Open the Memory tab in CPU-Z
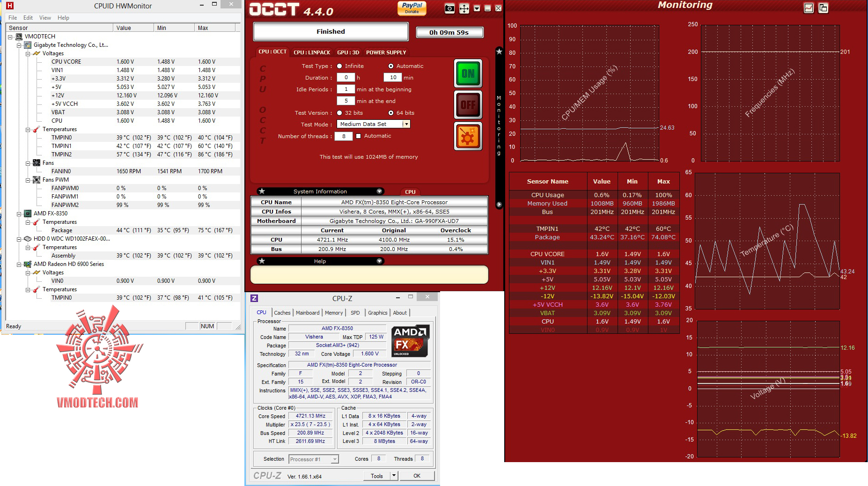The height and width of the screenshot is (486, 868). 334,313
